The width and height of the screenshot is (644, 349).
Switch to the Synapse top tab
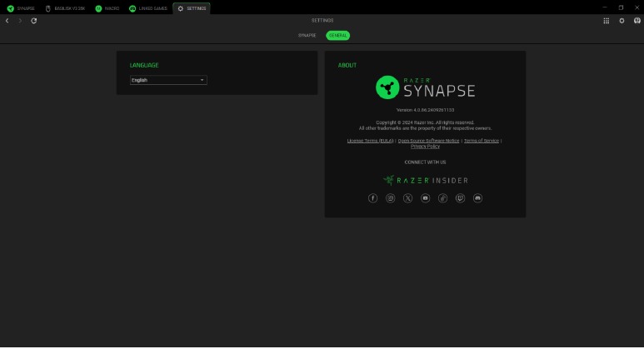click(21, 8)
